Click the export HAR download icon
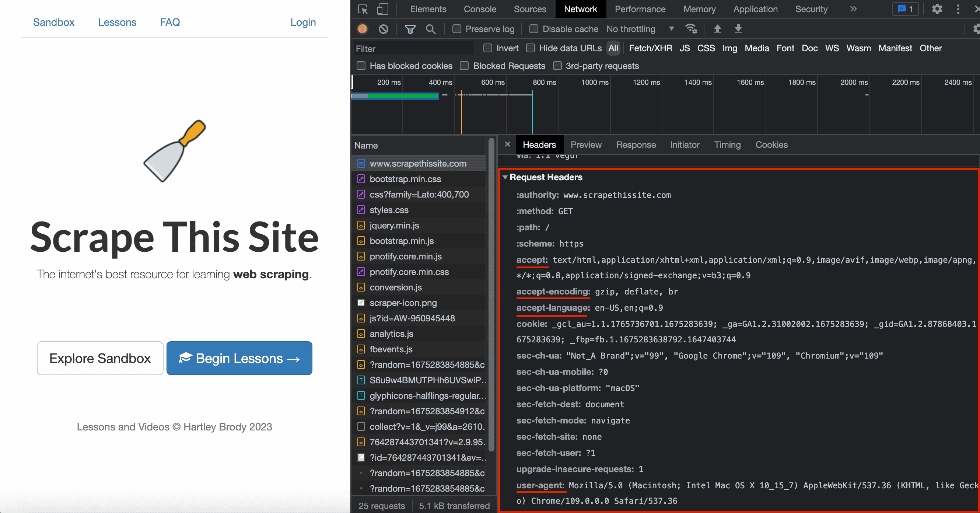This screenshot has width=980, height=513. pyautogui.click(x=738, y=29)
